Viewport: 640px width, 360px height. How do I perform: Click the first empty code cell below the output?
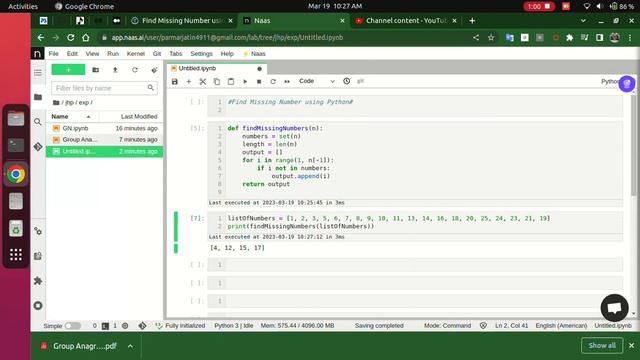pos(415,265)
